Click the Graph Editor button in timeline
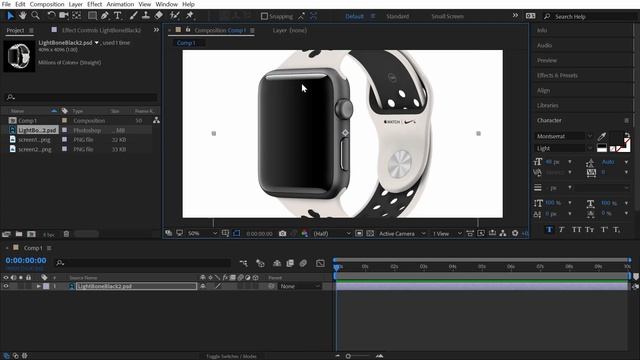Image resolution: width=640 pixels, height=360 pixels. [x=320, y=263]
